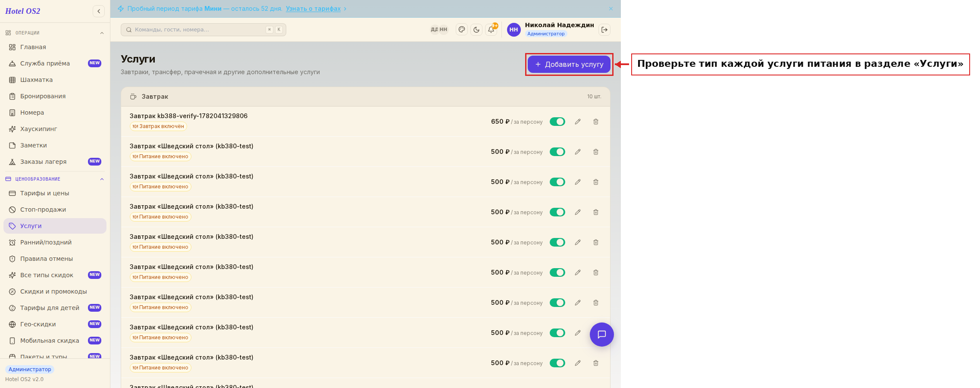The width and height of the screenshot is (980, 388).
Task: Delete the Завтрак kb388-verify service via the trash icon
Action: click(596, 122)
